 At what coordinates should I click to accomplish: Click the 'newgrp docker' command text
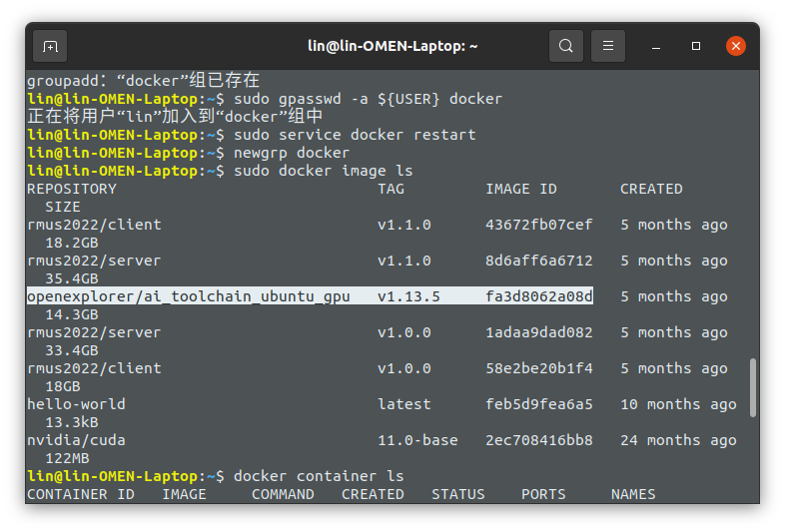291,153
